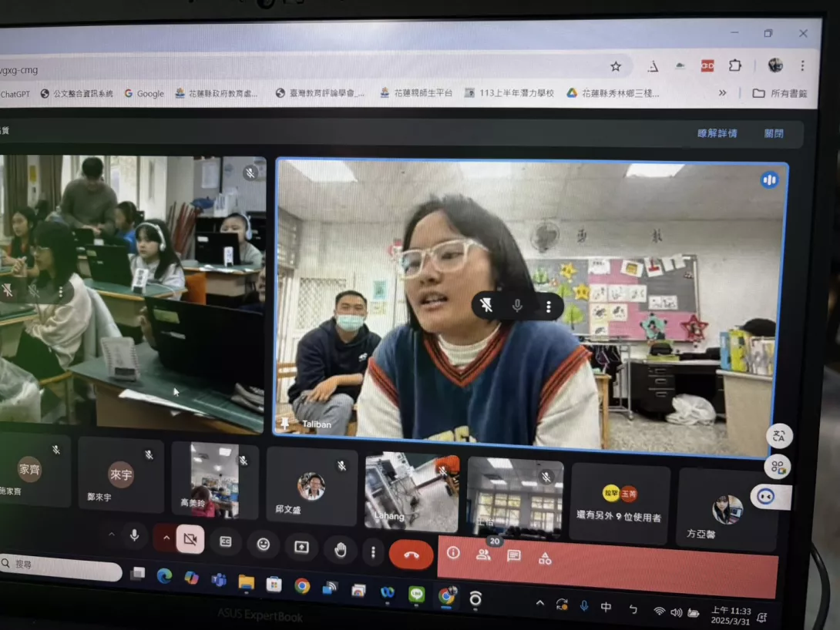Send a reaction with the emoji button
Viewport: 840px width, 630px height.
click(263, 545)
